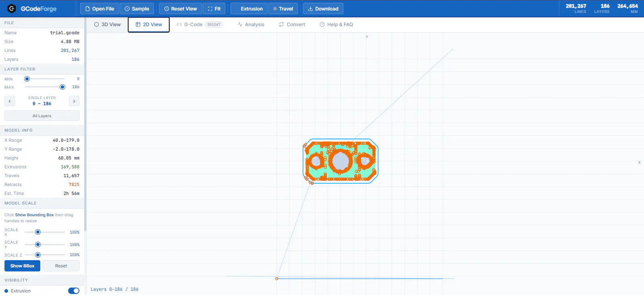Viewport: 644px width, 296px height.
Task: Click the file name trial.gcode
Action: (x=64, y=33)
